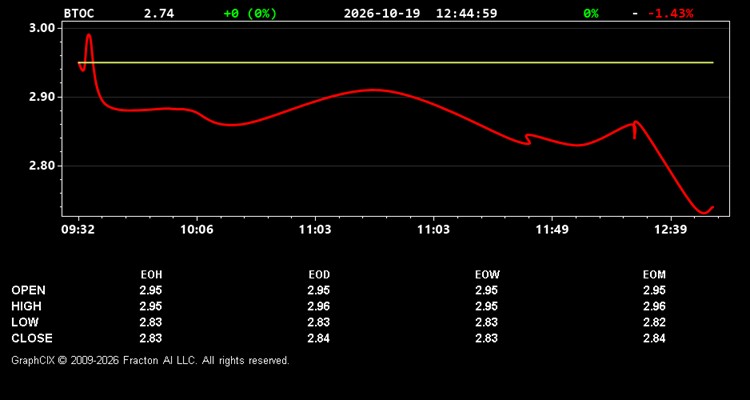The width and height of the screenshot is (750, 400).
Task: Select the EOW column header
Action: [487, 275]
